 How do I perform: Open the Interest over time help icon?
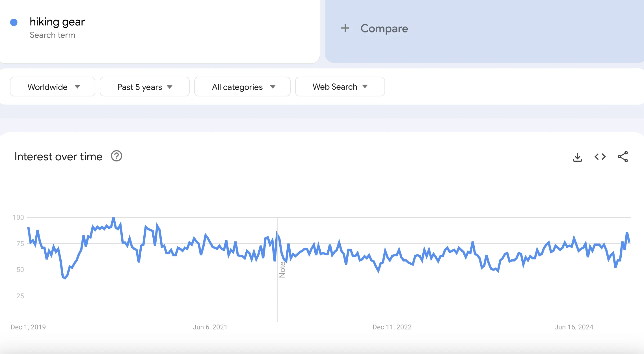tap(116, 156)
